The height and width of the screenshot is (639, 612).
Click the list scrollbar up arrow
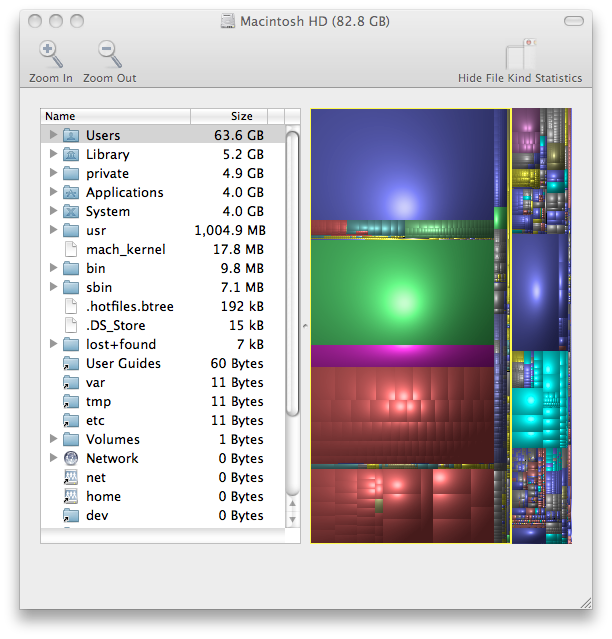pyautogui.click(x=293, y=504)
